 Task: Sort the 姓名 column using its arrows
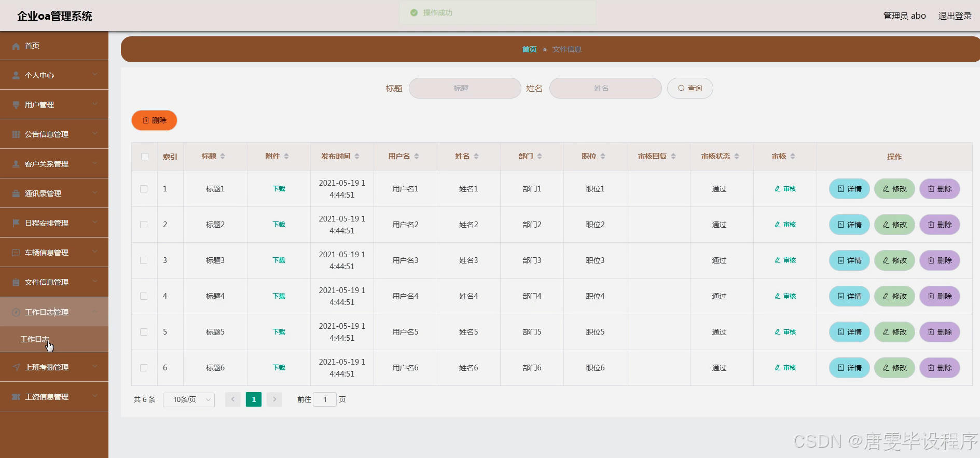(x=476, y=156)
